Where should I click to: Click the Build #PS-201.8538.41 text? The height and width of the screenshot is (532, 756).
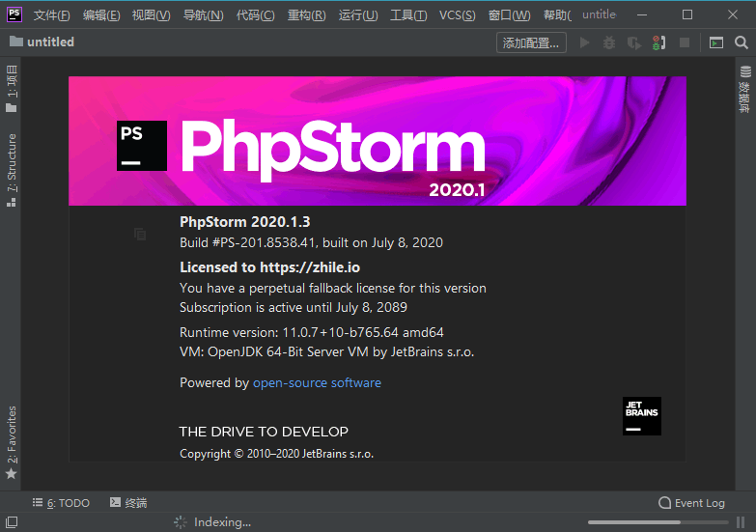point(311,242)
